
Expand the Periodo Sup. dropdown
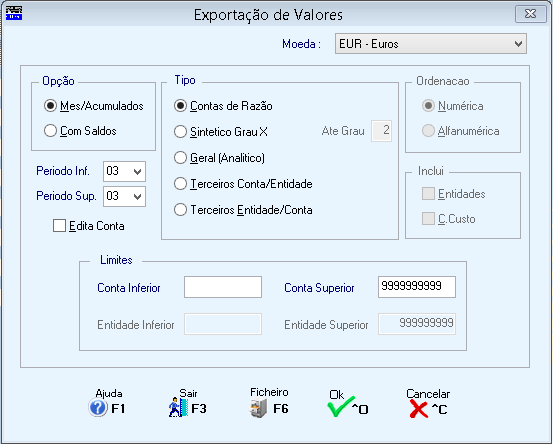pyautogui.click(x=124, y=196)
